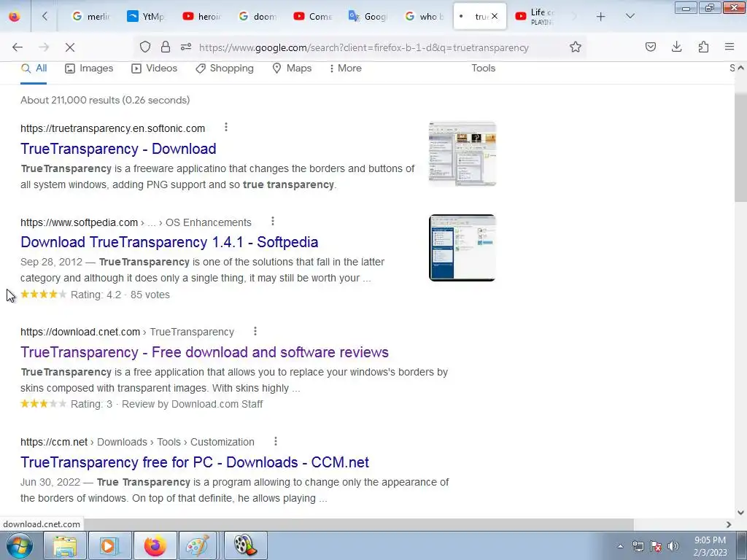747x560 pixels.
Task: Switch to the heroin YouTube tab
Action: click(x=202, y=16)
